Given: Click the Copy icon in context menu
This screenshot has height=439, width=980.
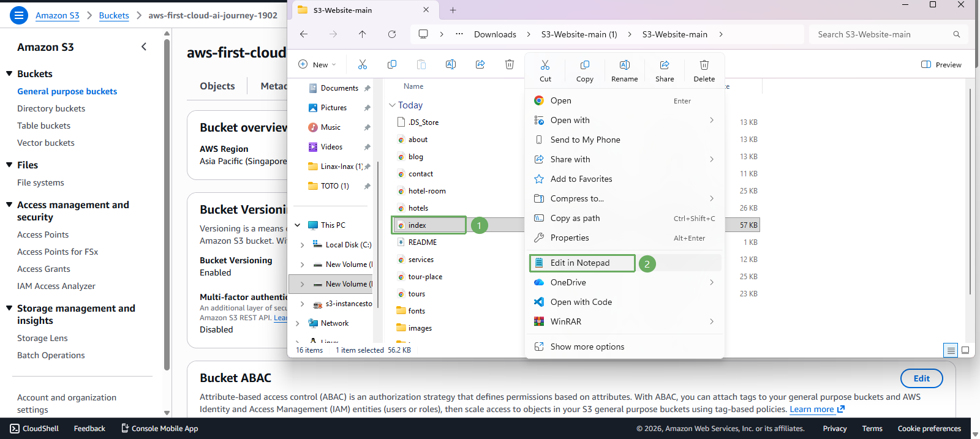Looking at the screenshot, I should point(585,65).
